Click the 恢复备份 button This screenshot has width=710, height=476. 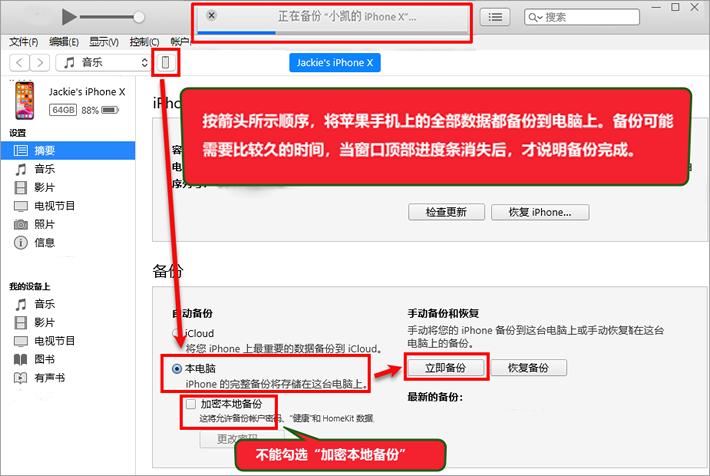(528, 368)
